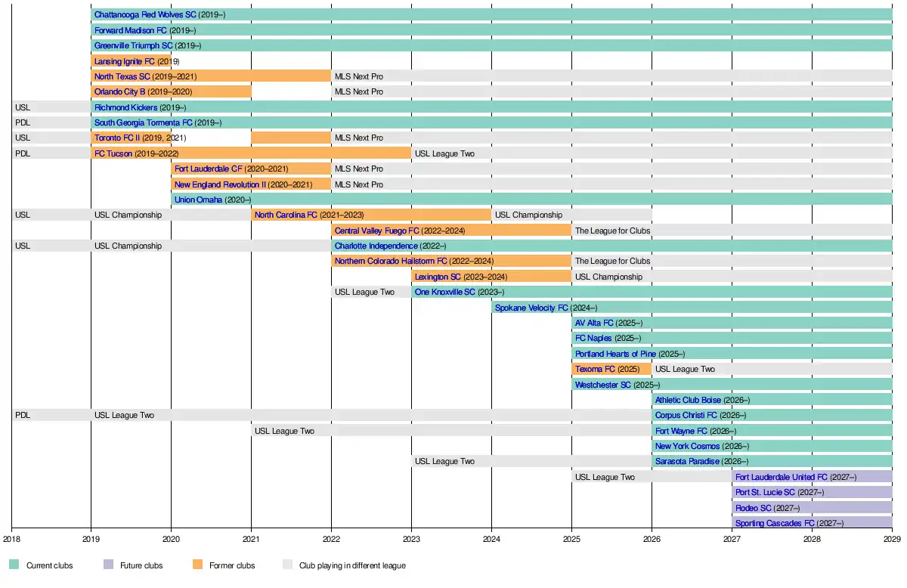Open the Sporting Cascades FC link
Viewport: 907px width, 588px height.
[x=775, y=523]
